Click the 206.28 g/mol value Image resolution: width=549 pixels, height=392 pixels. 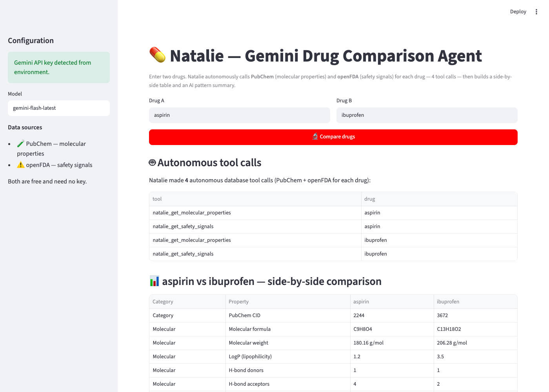click(475, 343)
